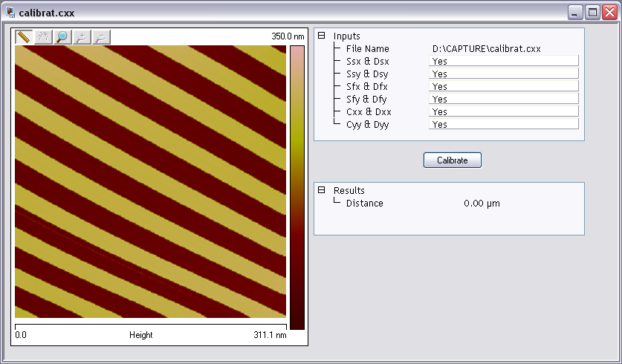Click the calibrat.cxx title bar app icon
Screen dimensions: 622x364
pos(10,13)
